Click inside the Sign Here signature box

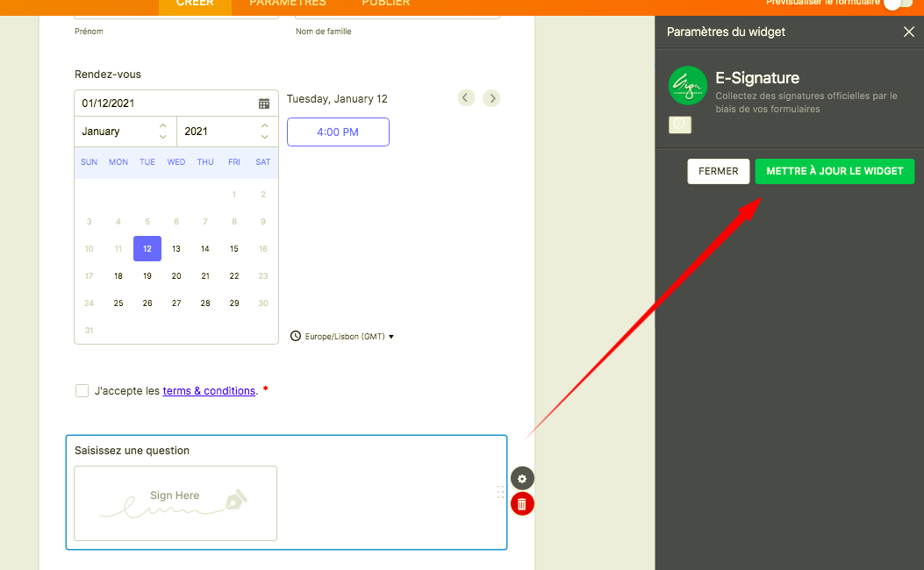(175, 503)
